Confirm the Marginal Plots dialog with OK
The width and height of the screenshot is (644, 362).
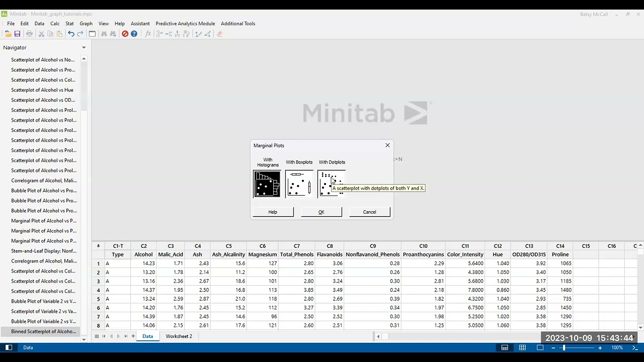(321, 212)
